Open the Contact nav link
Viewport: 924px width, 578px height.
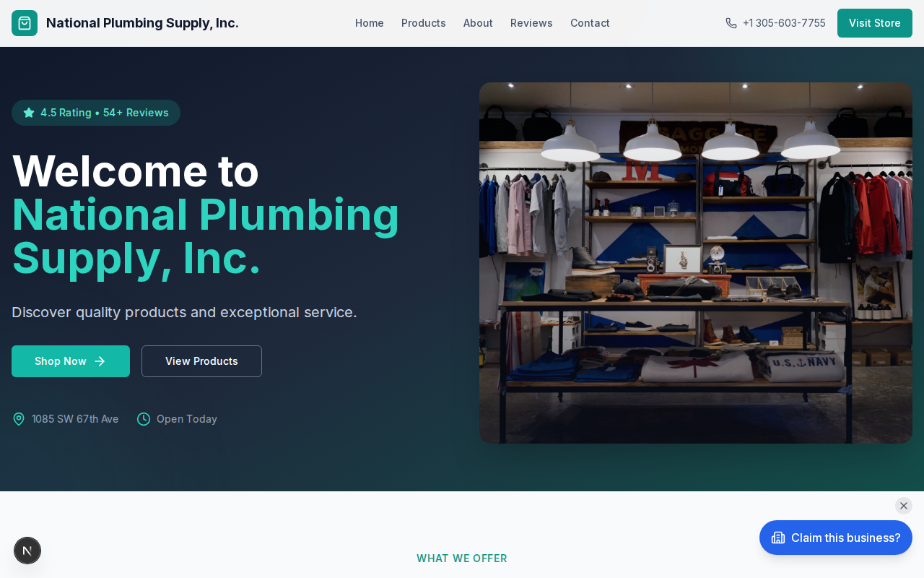pos(590,23)
